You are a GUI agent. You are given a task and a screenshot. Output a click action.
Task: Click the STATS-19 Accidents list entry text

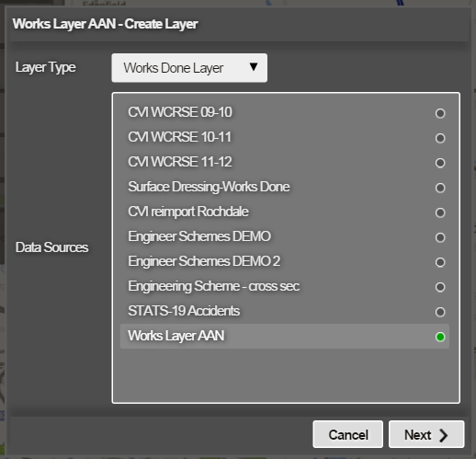pos(184,311)
